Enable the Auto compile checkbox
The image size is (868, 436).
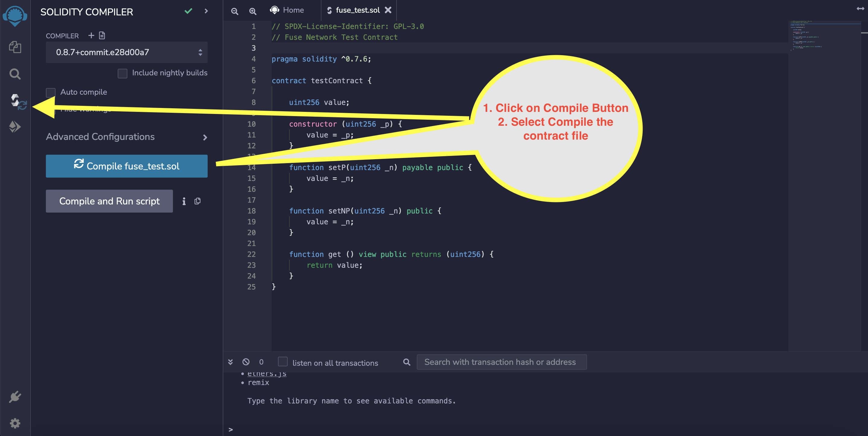(x=50, y=92)
